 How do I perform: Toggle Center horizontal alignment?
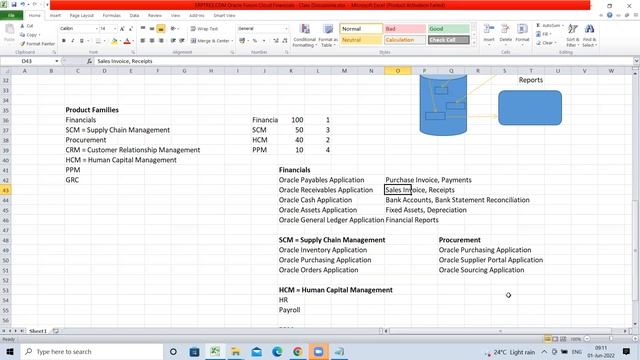coord(152,41)
